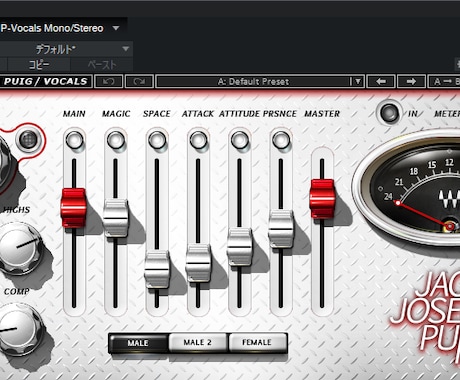Click the PRSNCE fader handle
Image resolution: width=460 pixels, height=380 pixels.
(x=281, y=229)
